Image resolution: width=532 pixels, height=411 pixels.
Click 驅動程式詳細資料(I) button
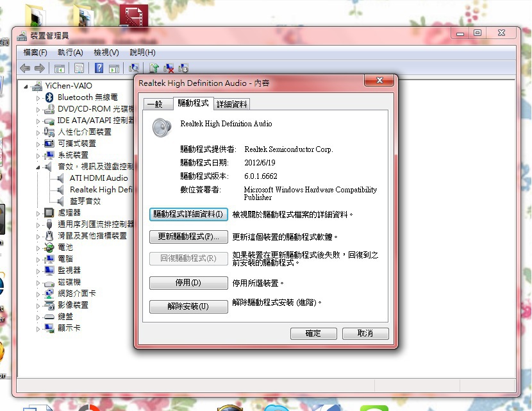(188, 215)
